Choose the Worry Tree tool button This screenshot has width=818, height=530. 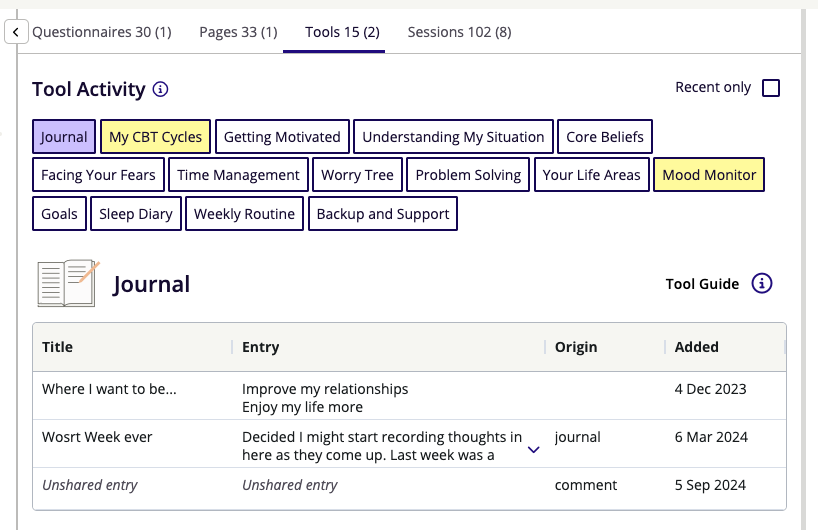(357, 175)
